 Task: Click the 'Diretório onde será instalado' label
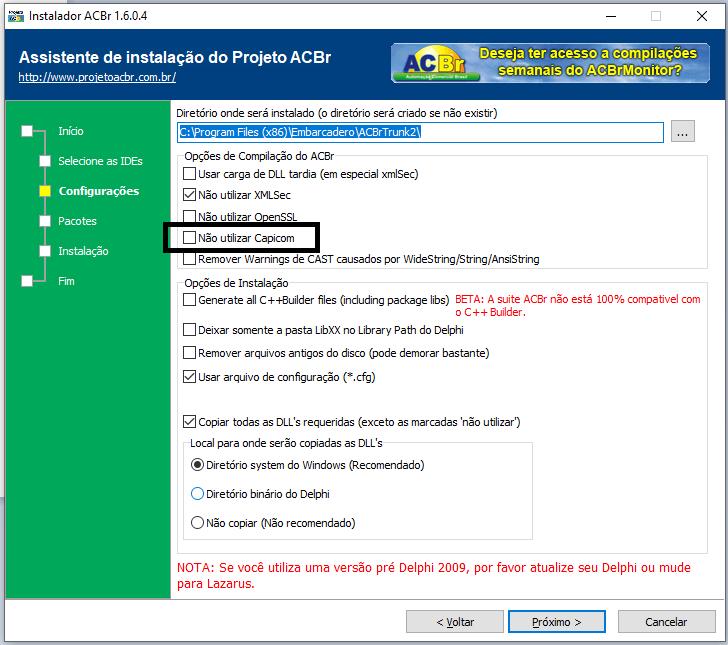click(x=337, y=113)
